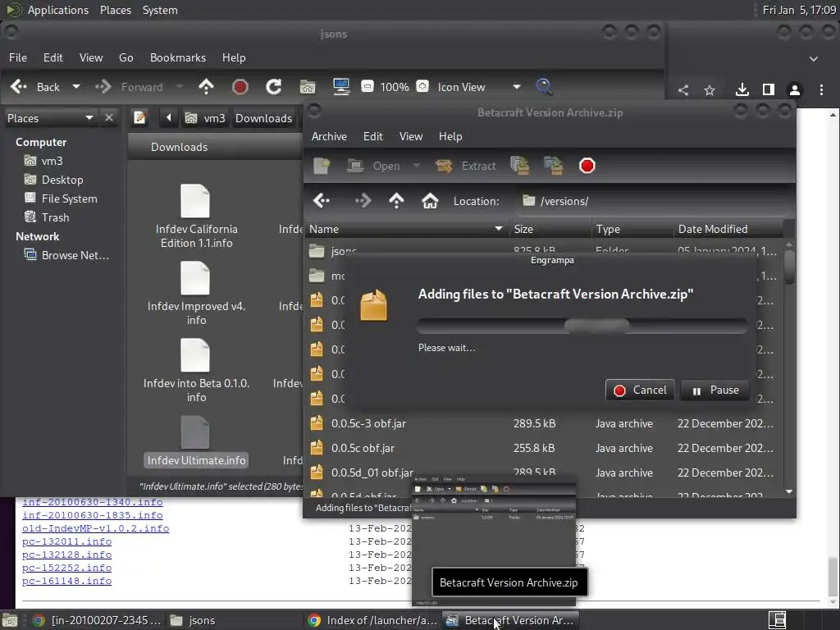Open Go menu in jsons window
The image size is (840, 630).
(x=126, y=57)
